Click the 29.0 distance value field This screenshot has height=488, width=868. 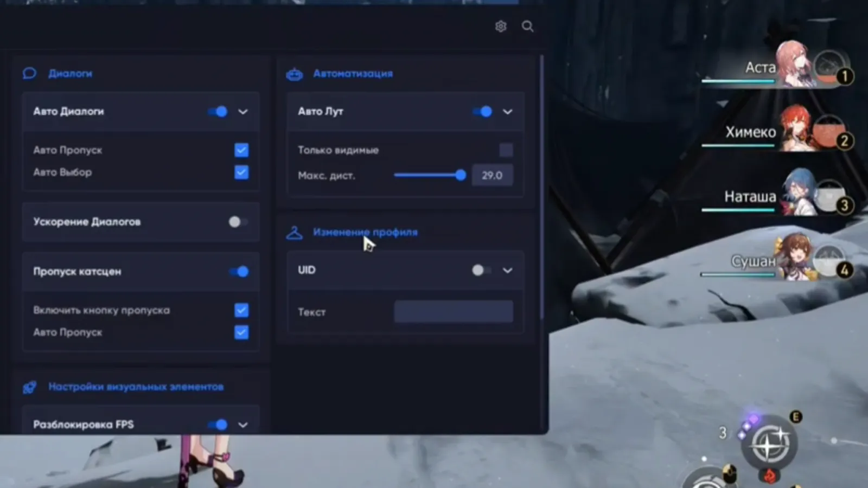492,175
